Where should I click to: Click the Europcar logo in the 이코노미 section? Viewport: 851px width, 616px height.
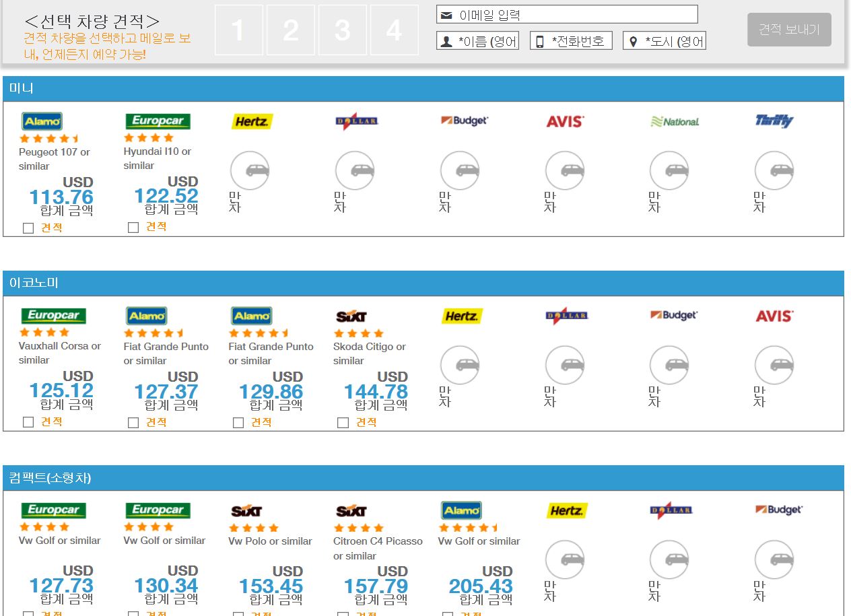click(53, 316)
